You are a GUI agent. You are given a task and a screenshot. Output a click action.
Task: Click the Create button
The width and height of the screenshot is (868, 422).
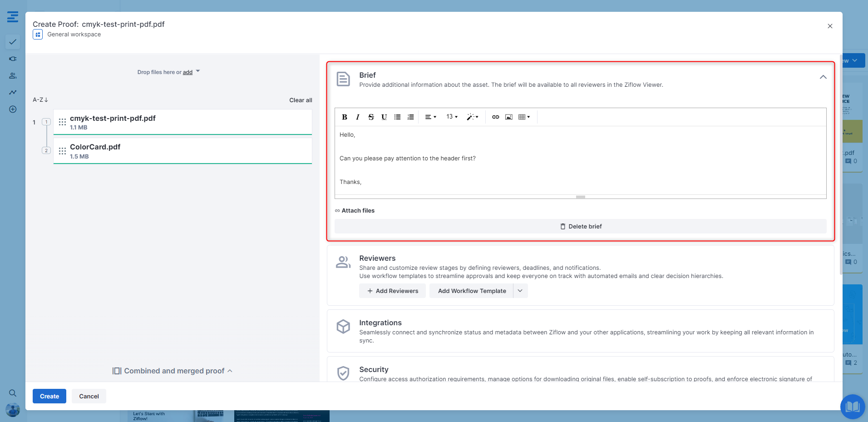[49, 396]
